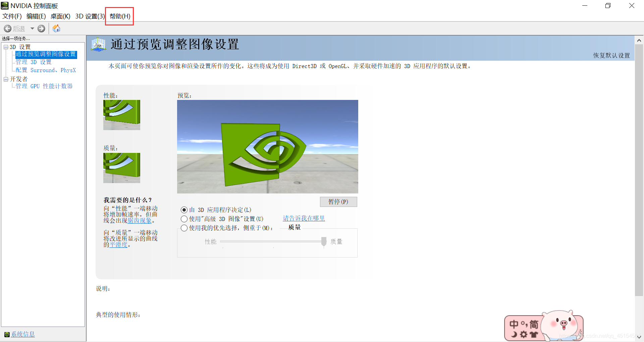Screen dimensions: 644x342
Task: Click the large 3D preview image
Action: click(x=268, y=147)
